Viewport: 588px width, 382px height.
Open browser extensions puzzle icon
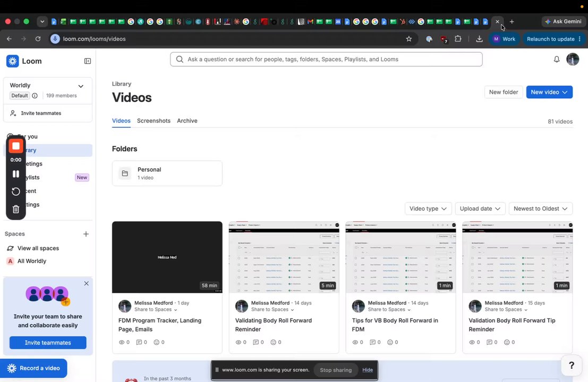coord(458,39)
